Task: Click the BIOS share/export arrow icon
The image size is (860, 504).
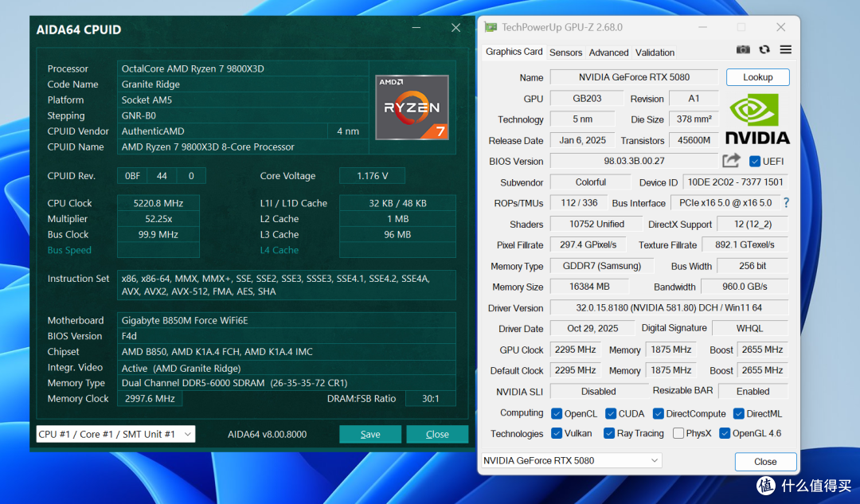Action: pos(731,161)
